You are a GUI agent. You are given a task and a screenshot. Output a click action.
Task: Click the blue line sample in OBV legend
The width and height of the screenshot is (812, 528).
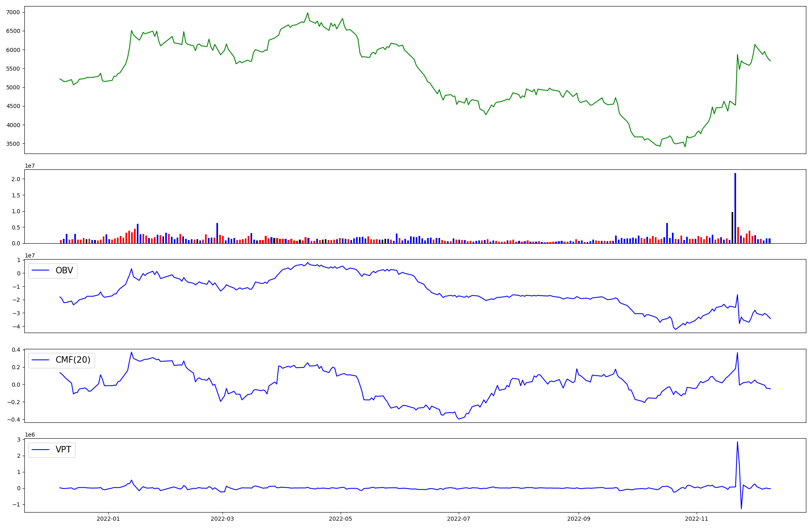[41, 270]
